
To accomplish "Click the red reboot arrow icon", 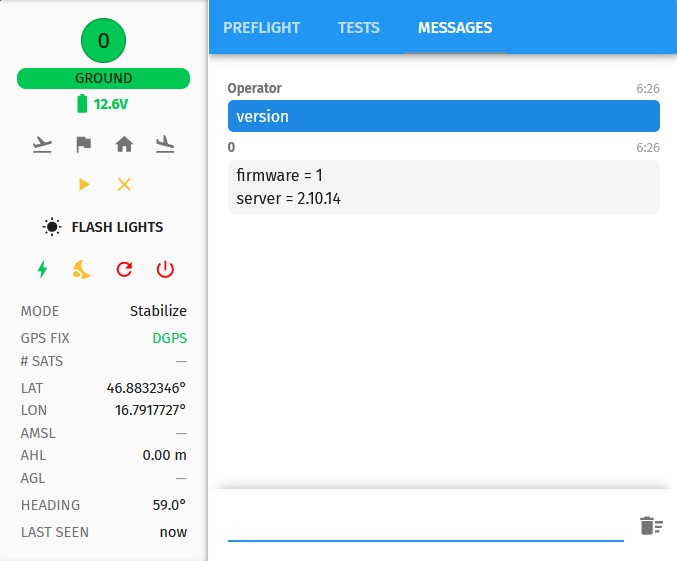I will coord(124,269).
